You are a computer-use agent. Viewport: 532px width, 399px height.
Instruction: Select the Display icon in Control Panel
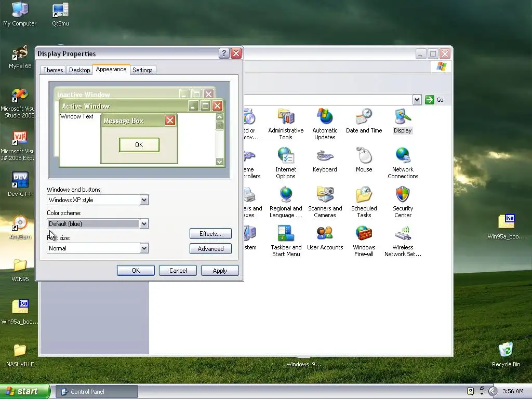403,121
